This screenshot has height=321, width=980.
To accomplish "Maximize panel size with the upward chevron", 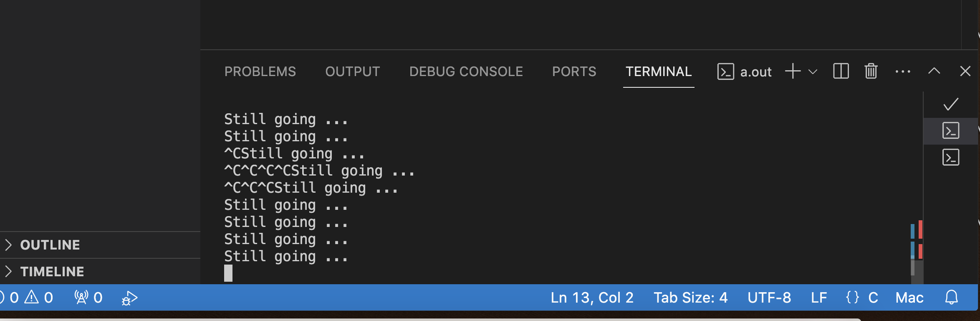I will (934, 71).
